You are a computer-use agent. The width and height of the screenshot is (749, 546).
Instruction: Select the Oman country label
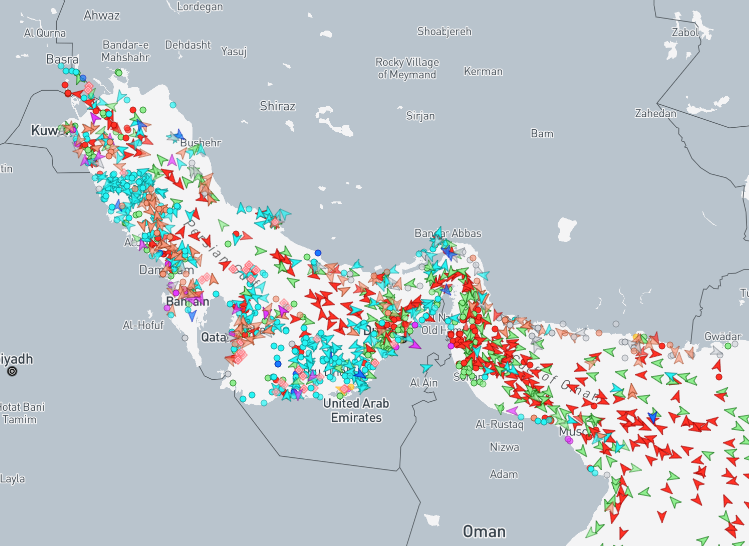pyautogui.click(x=484, y=531)
